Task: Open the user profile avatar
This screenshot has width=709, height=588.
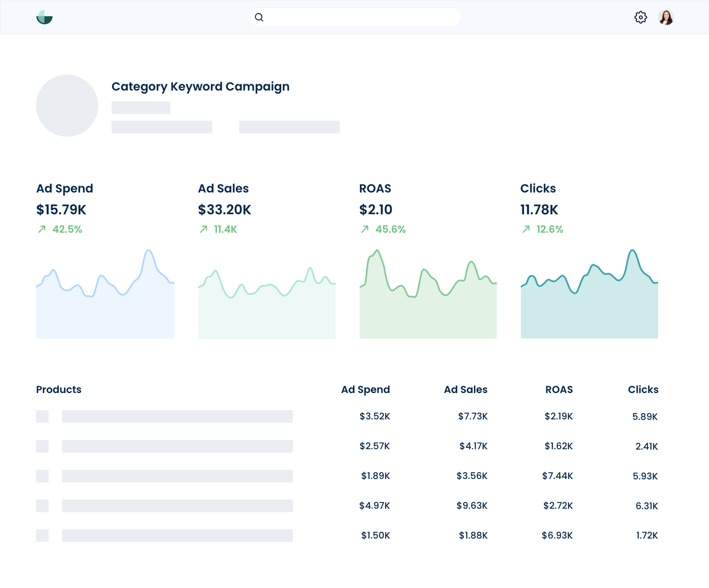Action: point(666,18)
